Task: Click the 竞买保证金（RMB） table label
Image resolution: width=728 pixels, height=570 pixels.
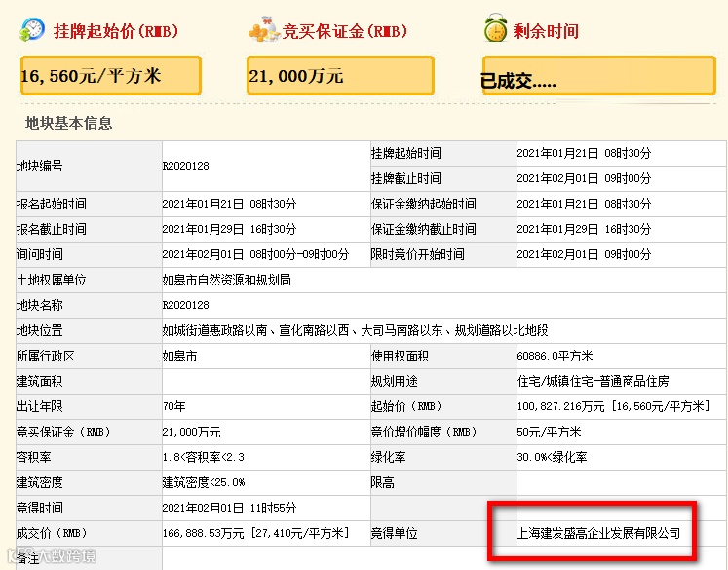Action: point(63,432)
